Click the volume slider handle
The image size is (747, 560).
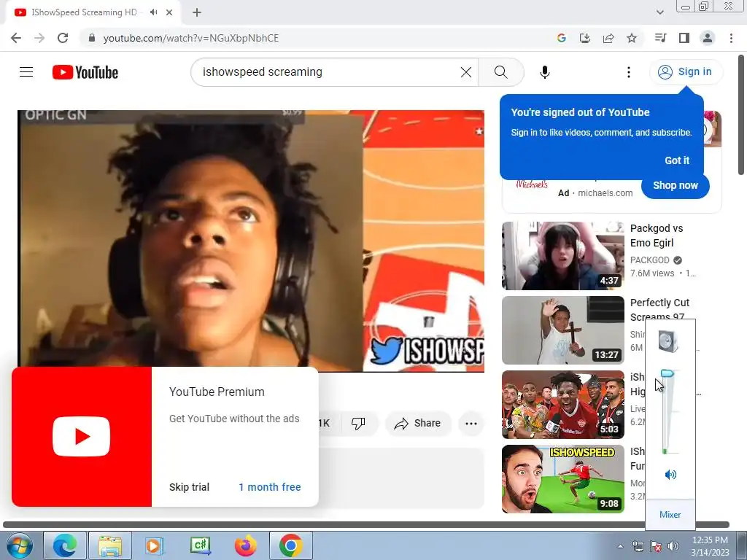[667, 374]
